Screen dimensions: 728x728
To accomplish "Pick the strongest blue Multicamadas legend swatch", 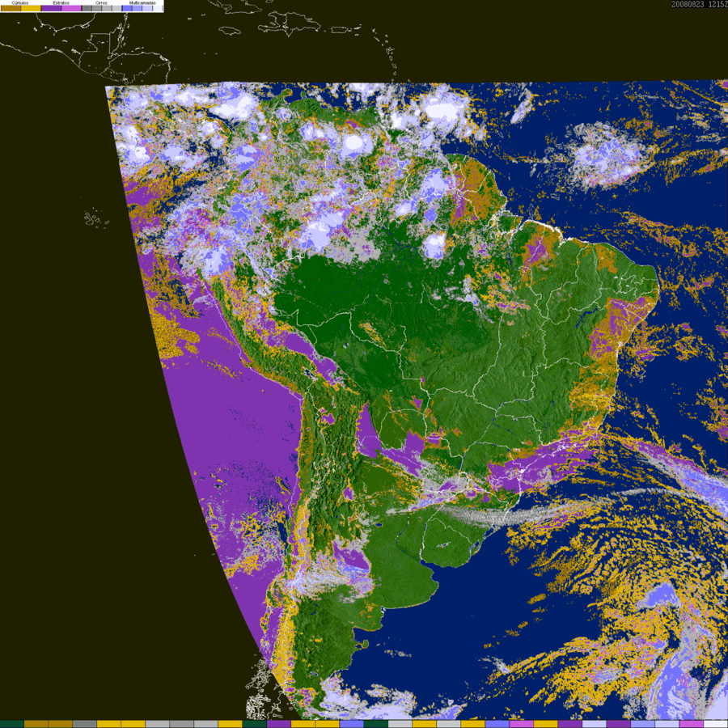I will 127,8.
